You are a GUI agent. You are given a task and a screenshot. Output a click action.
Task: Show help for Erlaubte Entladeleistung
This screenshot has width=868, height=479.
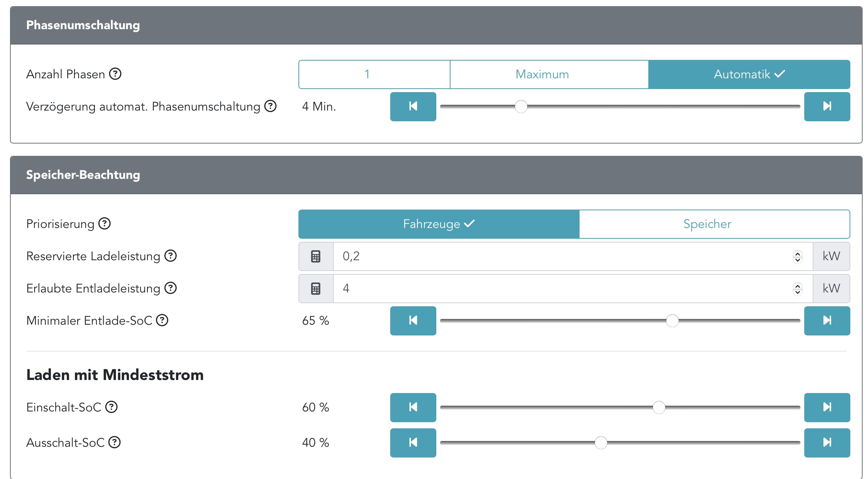click(x=171, y=288)
